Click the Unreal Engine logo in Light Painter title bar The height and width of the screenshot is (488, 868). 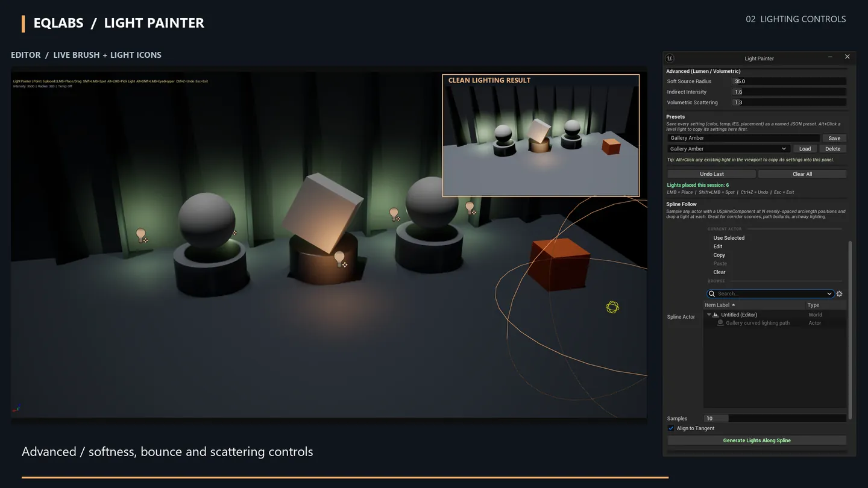pyautogui.click(x=669, y=58)
